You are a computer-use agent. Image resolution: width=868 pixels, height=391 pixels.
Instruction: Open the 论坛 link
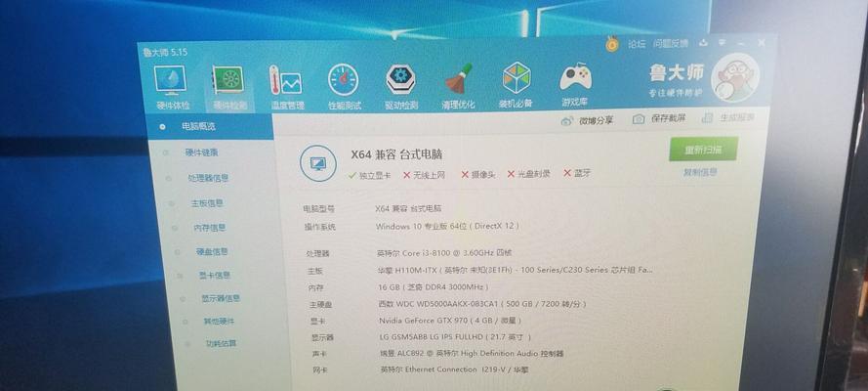(637, 44)
